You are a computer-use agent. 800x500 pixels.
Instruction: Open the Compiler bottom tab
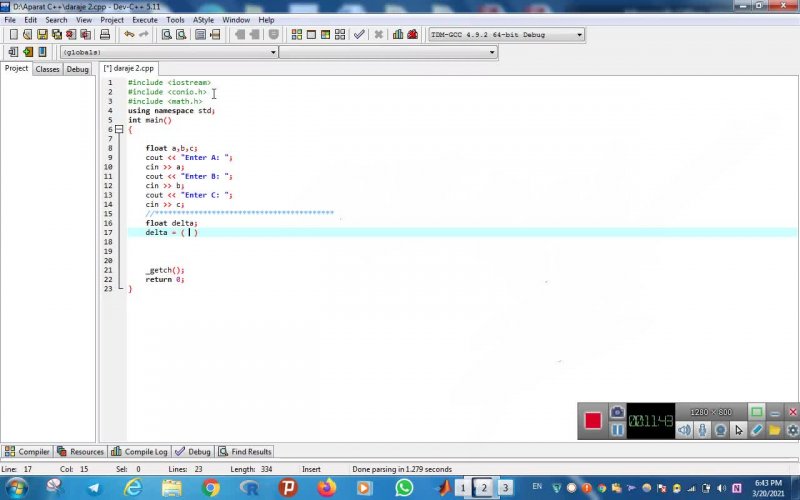(28, 452)
